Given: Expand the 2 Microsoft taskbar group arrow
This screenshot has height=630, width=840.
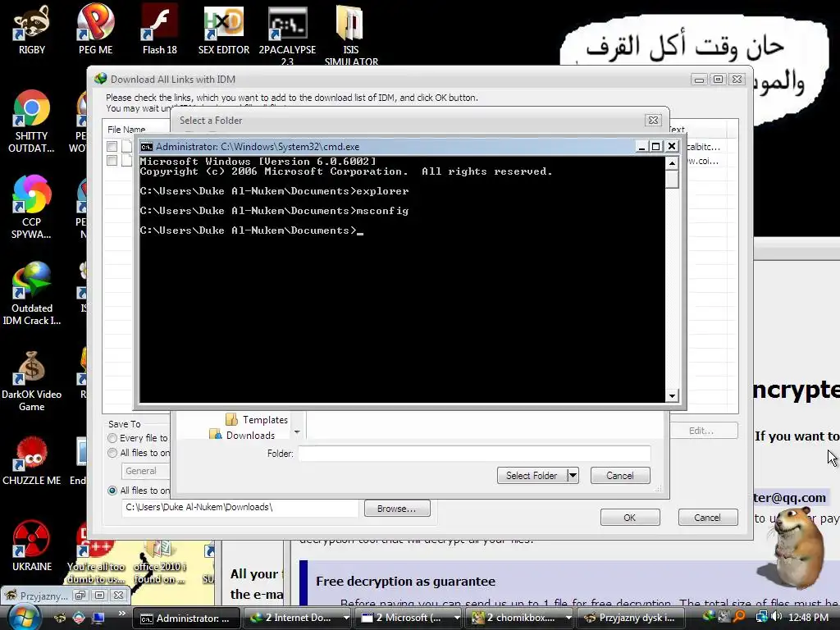Looking at the screenshot, I should (x=457, y=618).
